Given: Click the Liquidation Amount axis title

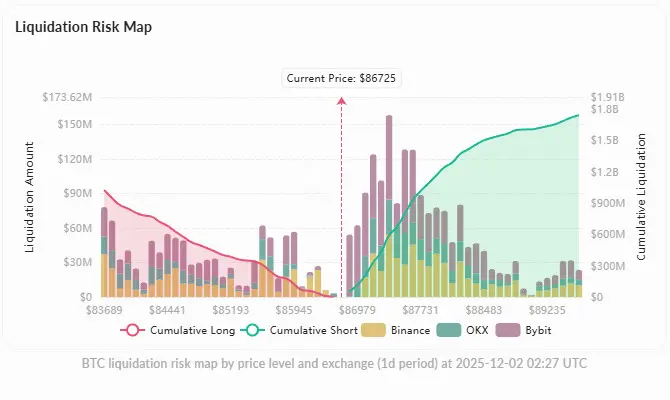Looking at the screenshot, I should click(31, 198).
